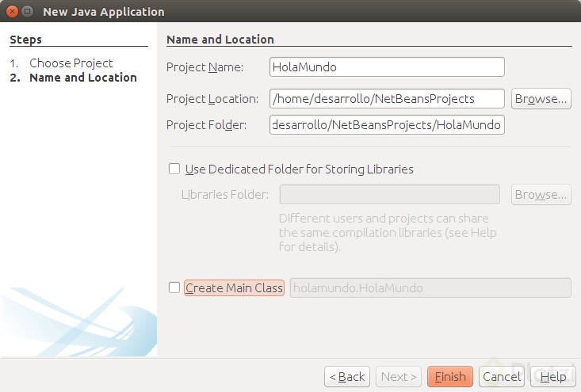Close the New Java Application dialog
This screenshot has height=392, width=581.
(x=12, y=11)
